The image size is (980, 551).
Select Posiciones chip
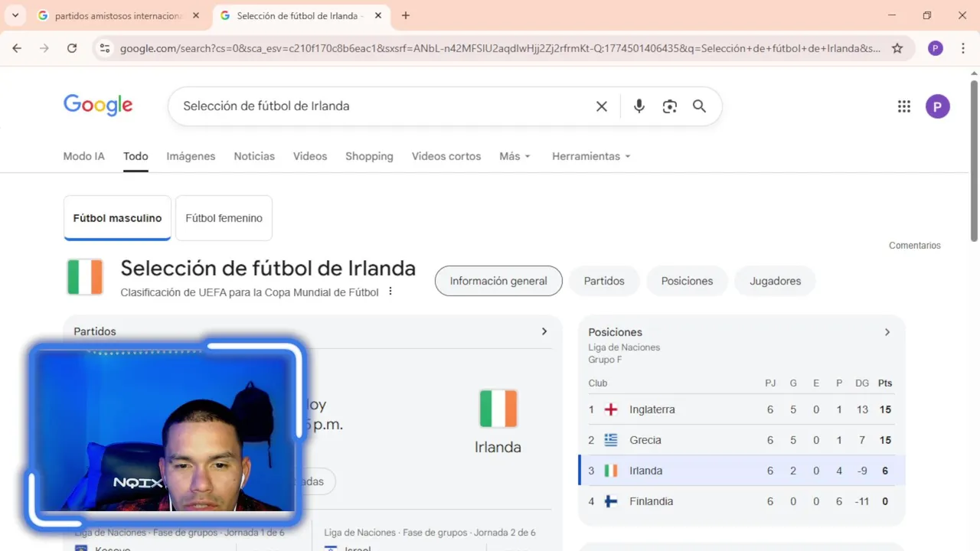pos(687,281)
